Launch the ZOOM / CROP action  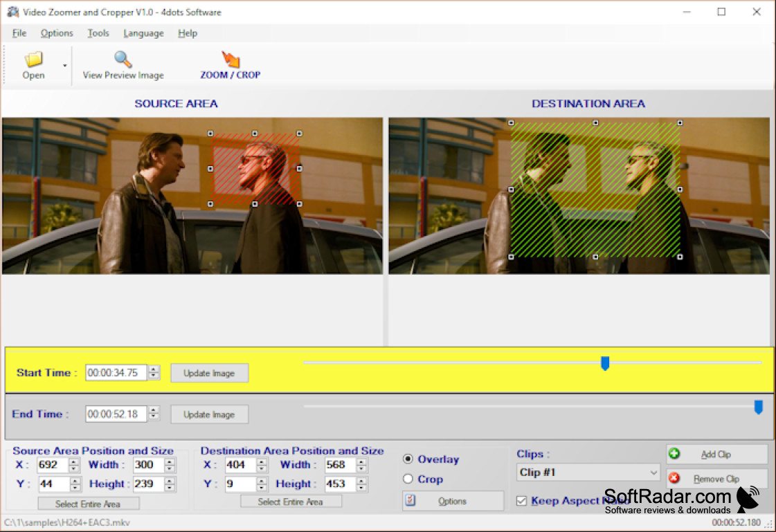(230, 65)
